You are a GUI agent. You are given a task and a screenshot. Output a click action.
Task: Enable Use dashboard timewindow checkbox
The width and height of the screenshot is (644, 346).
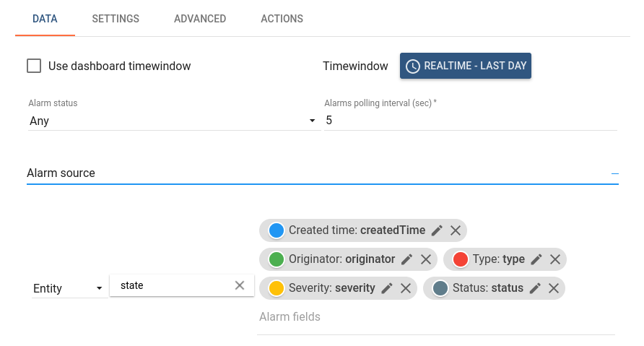point(34,66)
